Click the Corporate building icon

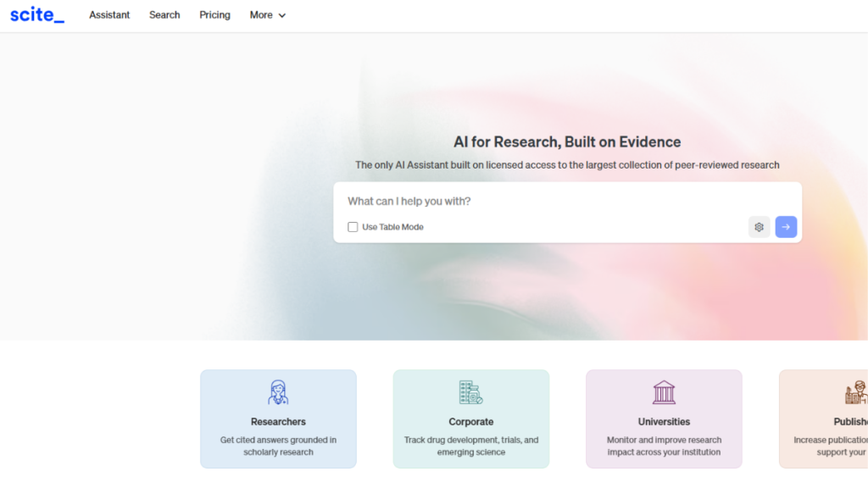[x=470, y=392]
